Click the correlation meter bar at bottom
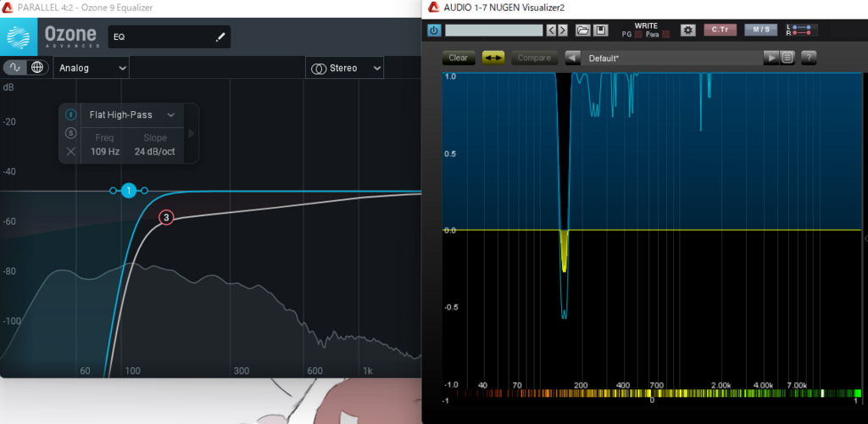Viewport: 868px width, 424px height. (x=652, y=393)
